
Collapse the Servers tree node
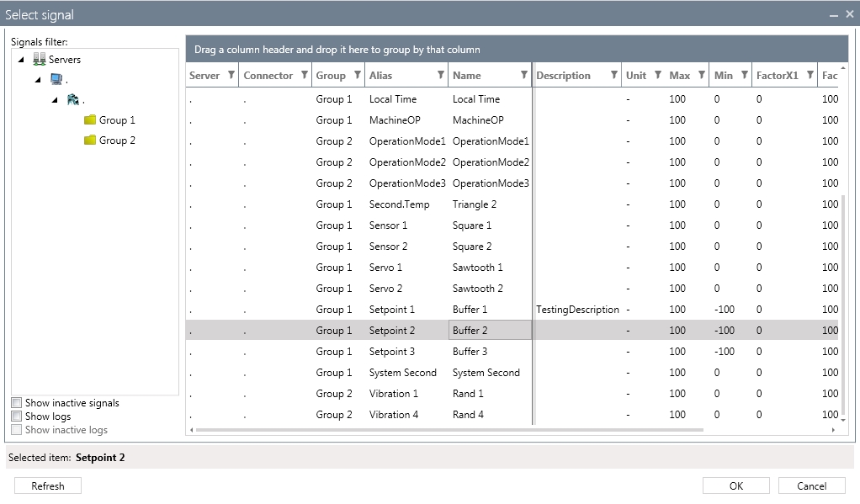(21, 60)
